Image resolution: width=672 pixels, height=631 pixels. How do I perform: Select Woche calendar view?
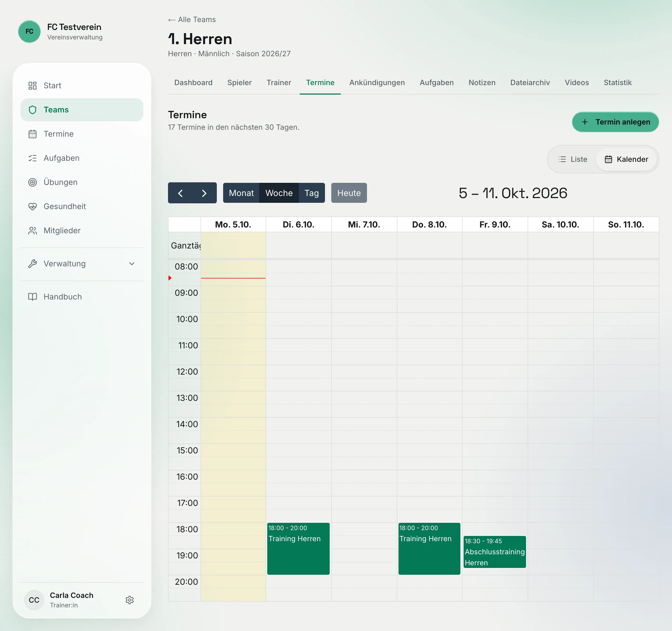279,193
